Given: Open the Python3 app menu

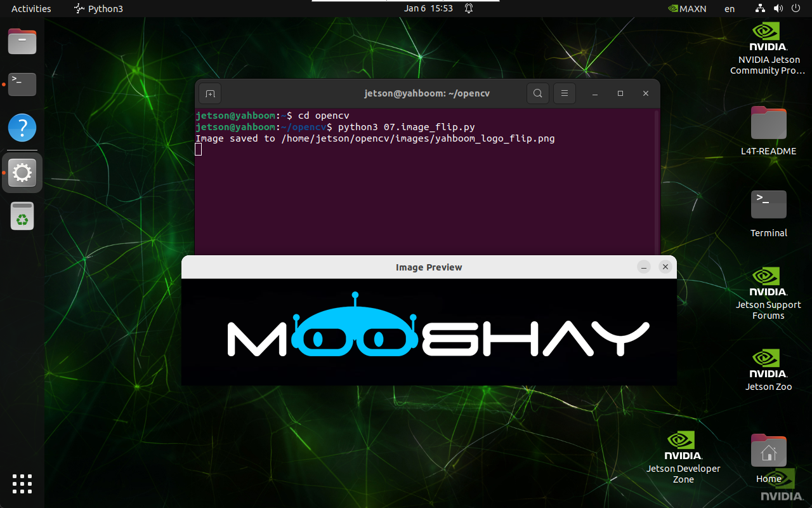Looking at the screenshot, I should (99, 8).
